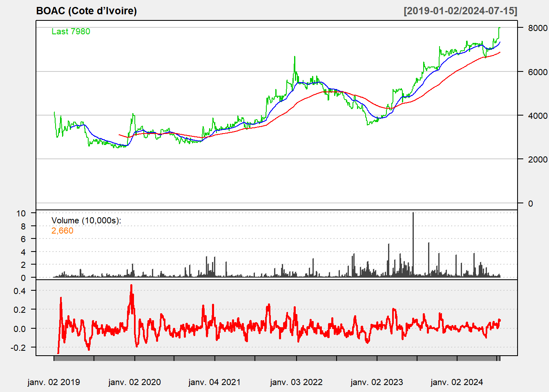This screenshot has height=392, width=549.
Task: Select the 'janv. 02 2020' date label
Action: pos(134,382)
